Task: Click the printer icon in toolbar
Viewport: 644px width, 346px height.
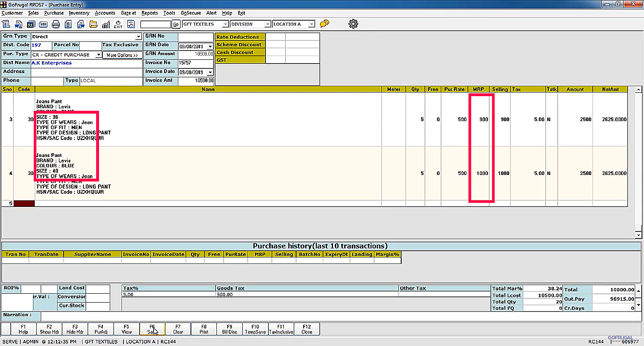Action: click(x=56, y=24)
